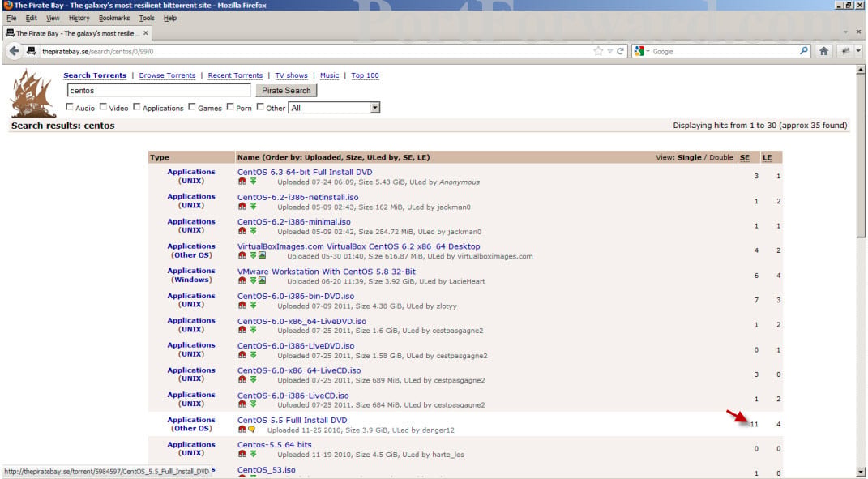
Task: Open Recent Torrents link
Action: (235, 75)
